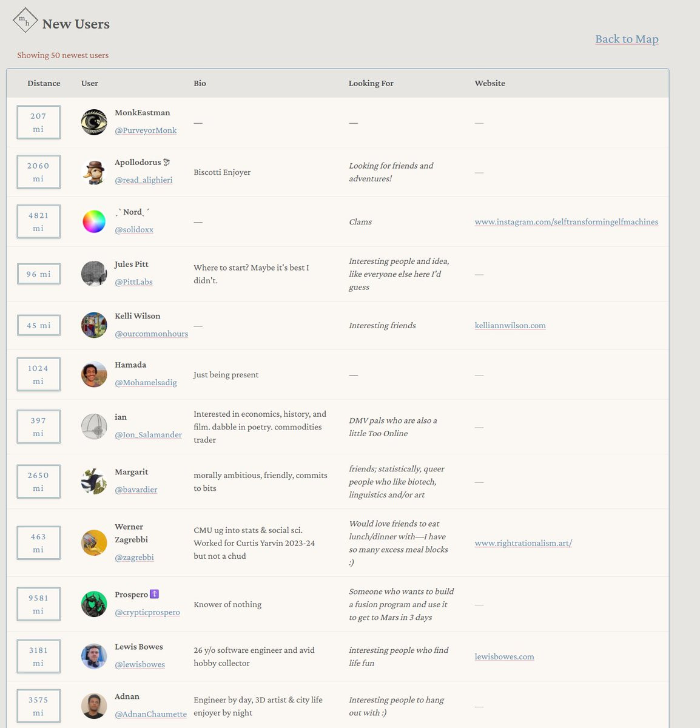
Task: Click Hamada's profile photo
Action: [x=94, y=374]
